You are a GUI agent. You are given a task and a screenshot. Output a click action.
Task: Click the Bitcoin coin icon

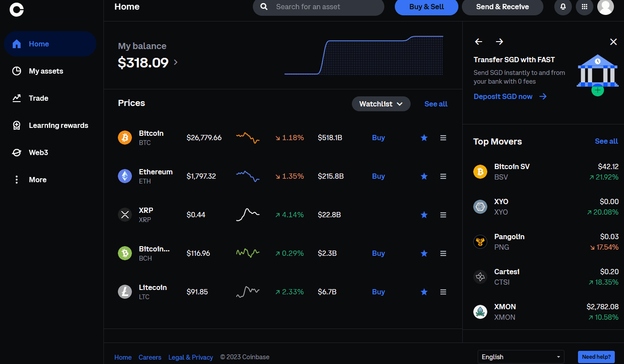coord(125,138)
